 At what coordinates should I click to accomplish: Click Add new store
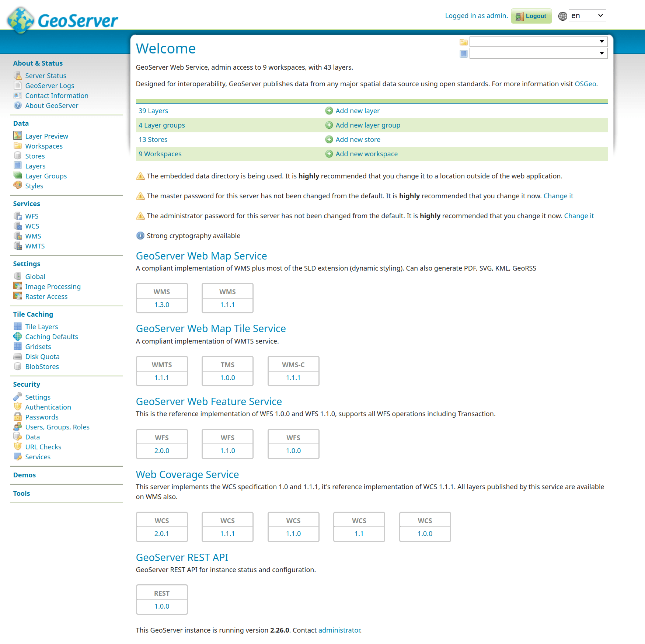click(358, 139)
